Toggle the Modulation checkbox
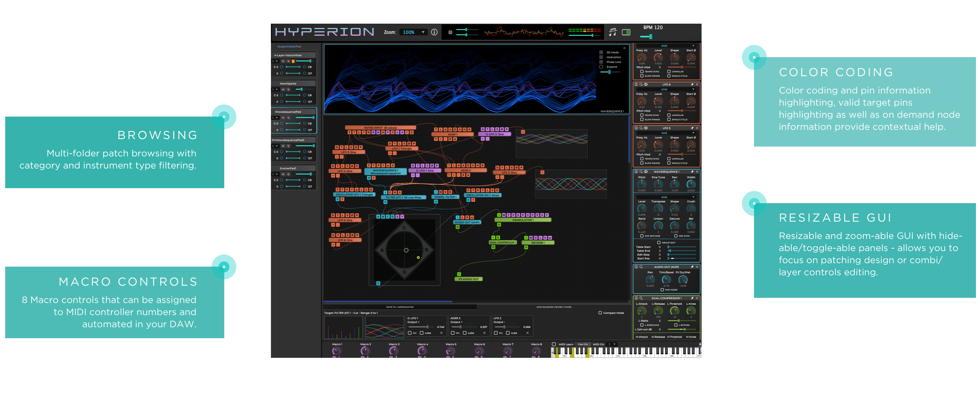 tap(601, 57)
